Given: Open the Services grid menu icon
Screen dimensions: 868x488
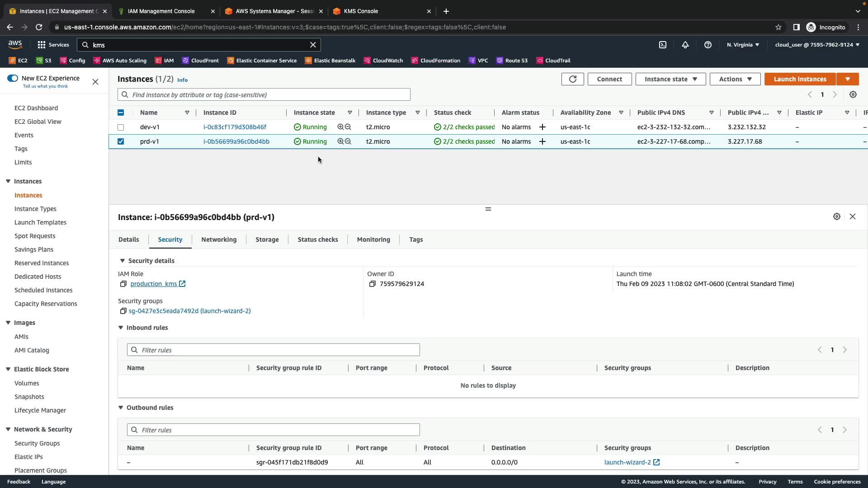Looking at the screenshot, I should (x=42, y=45).
